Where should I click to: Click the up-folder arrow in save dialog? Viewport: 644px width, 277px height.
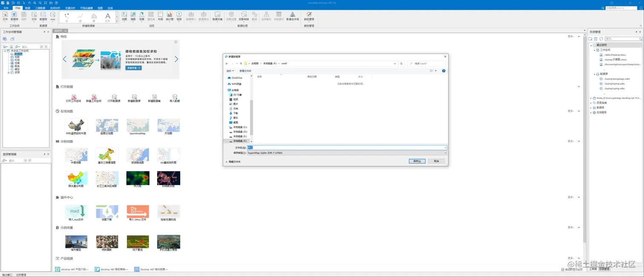click(x=241, y=63)
